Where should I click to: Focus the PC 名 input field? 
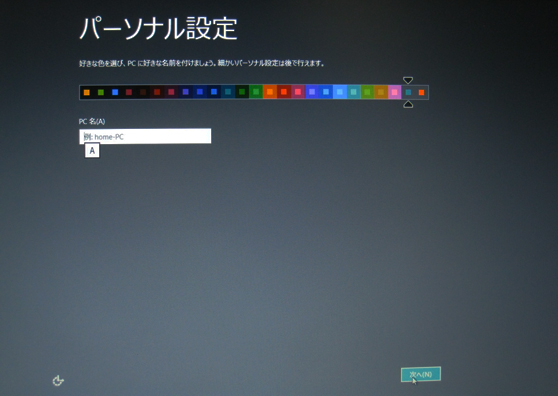click(x=145, y=136)
